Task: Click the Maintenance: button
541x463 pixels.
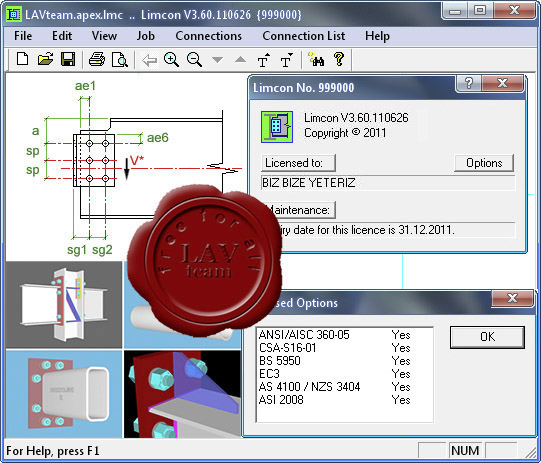Action: (x=300, y=210)
